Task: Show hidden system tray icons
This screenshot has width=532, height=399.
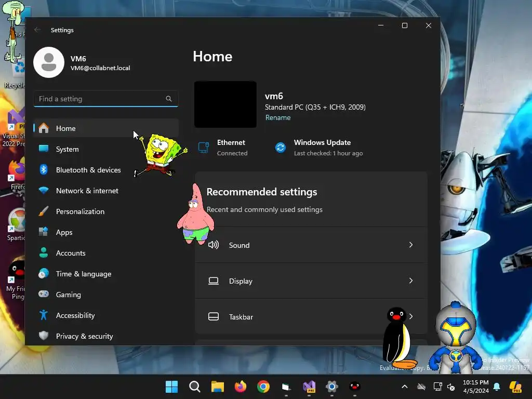Action: point(404,387)
